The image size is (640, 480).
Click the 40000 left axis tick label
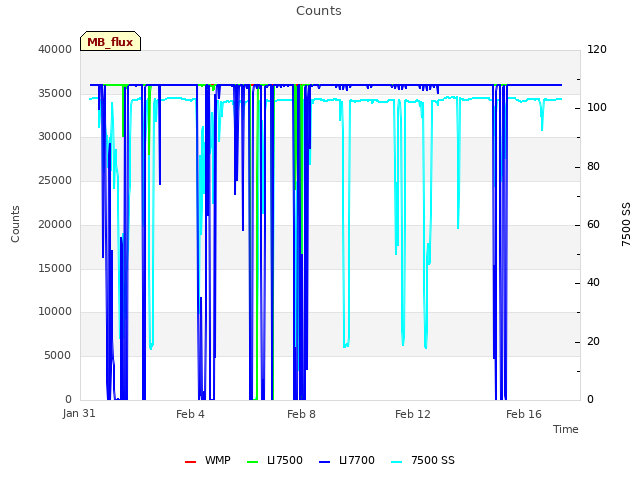pyautogui.click(x=55, y=49)
